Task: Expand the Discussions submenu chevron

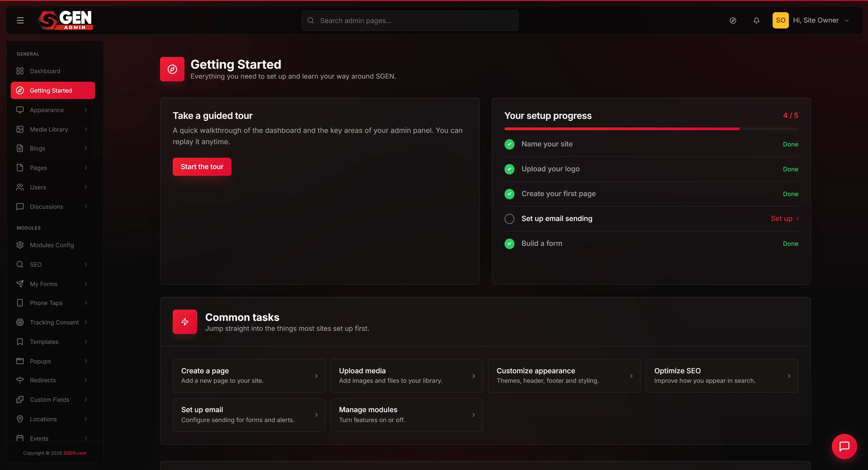Action: [86, 207]
